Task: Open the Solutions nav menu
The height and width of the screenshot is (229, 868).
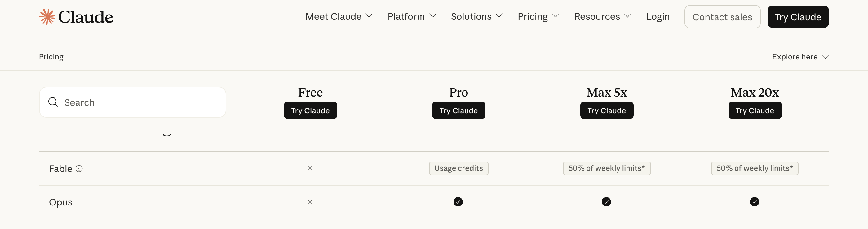Action: (x=477, y=16)
